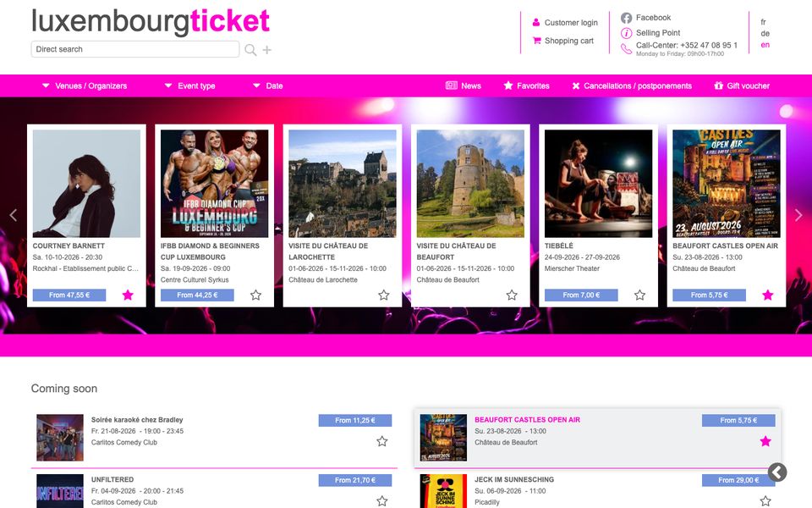Click Tiebélé From 7,00 € button
Viewport: 812px width, 508px height.
click(581, 295)
